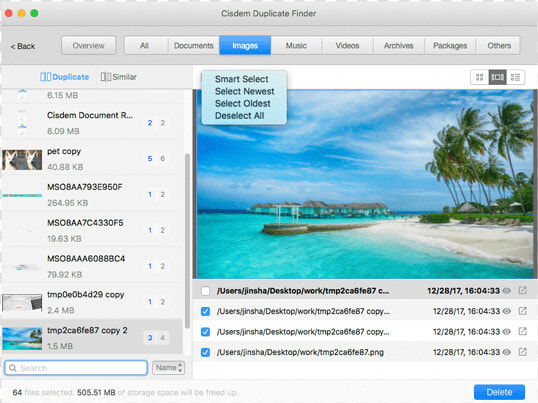This screenshot has width=538, height=403.
Task: Click the large beach preview image
Action: pyautogui.click(x=365, y=184)
